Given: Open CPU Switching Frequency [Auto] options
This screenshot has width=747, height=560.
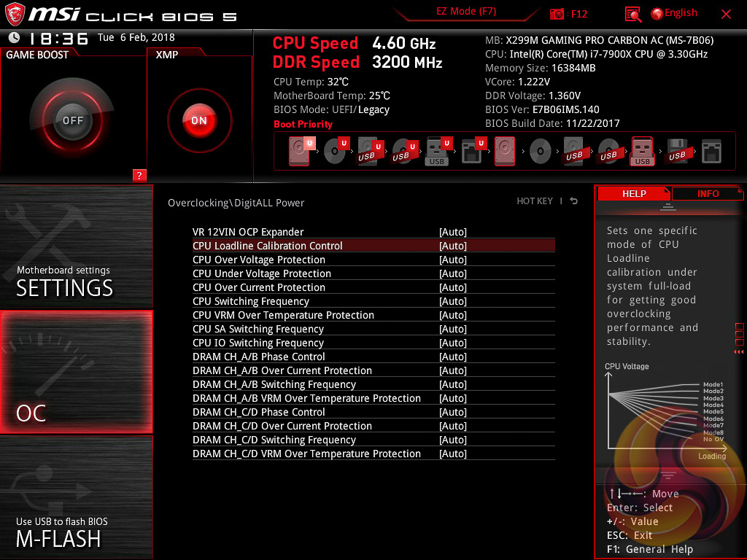Looking at the screenshot, I should click(452, 301).
